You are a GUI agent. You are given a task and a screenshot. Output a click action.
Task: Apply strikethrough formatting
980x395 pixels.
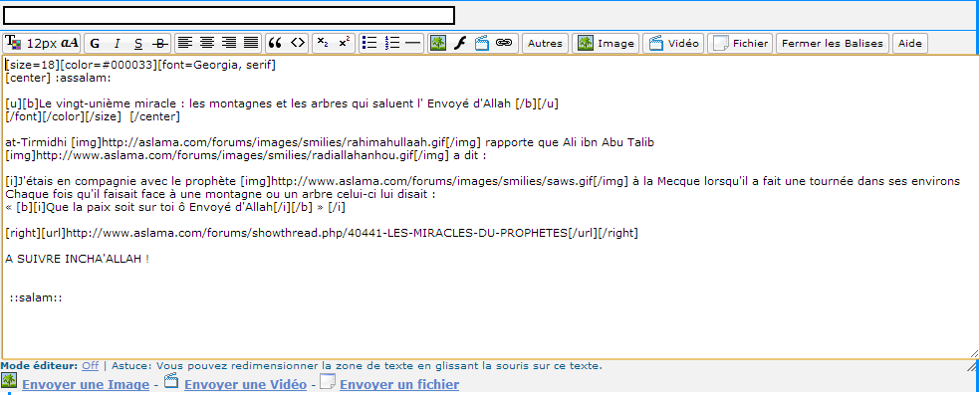point(160,43)
